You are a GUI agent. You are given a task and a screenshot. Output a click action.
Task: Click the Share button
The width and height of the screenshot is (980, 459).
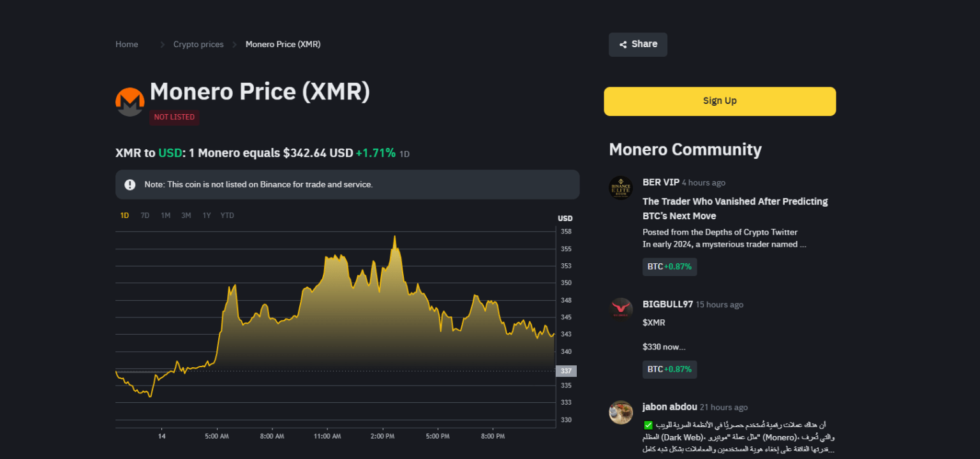click(x=638, y=45)
